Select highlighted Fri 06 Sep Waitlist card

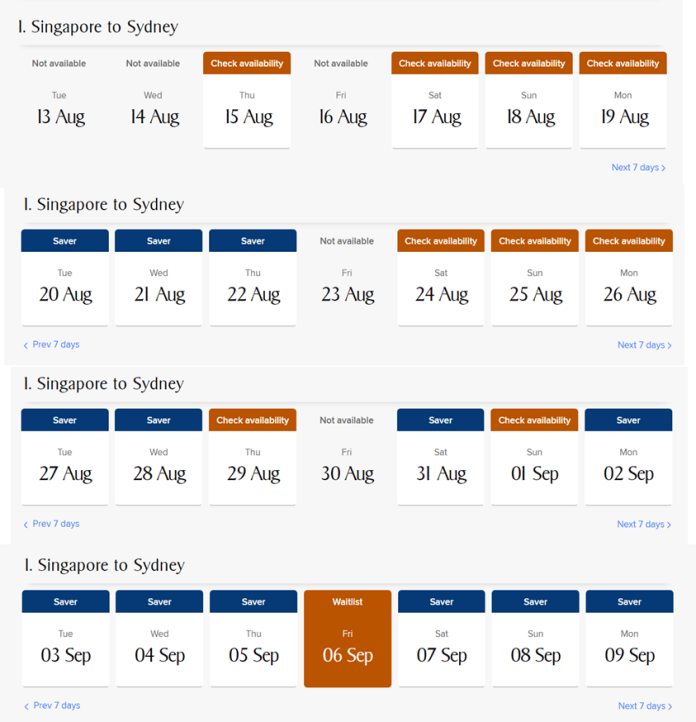pyautogui.click(x=347, y=639)
